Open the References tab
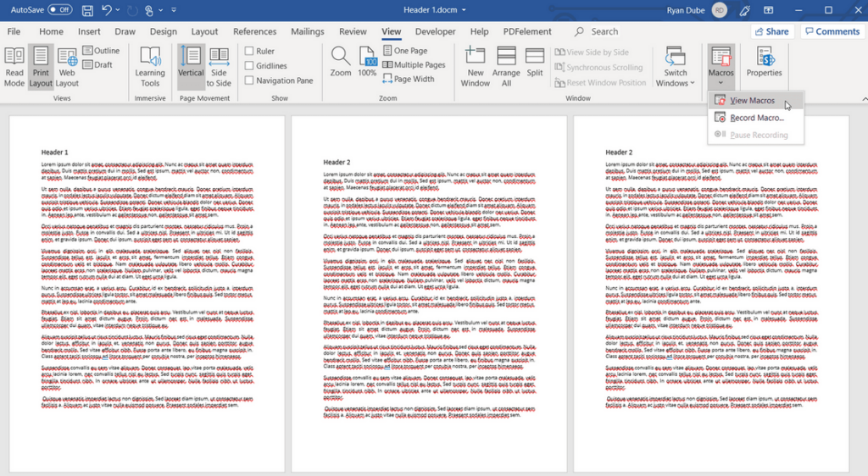Screen dimensions: 868x476 click(x=254, y=31)
